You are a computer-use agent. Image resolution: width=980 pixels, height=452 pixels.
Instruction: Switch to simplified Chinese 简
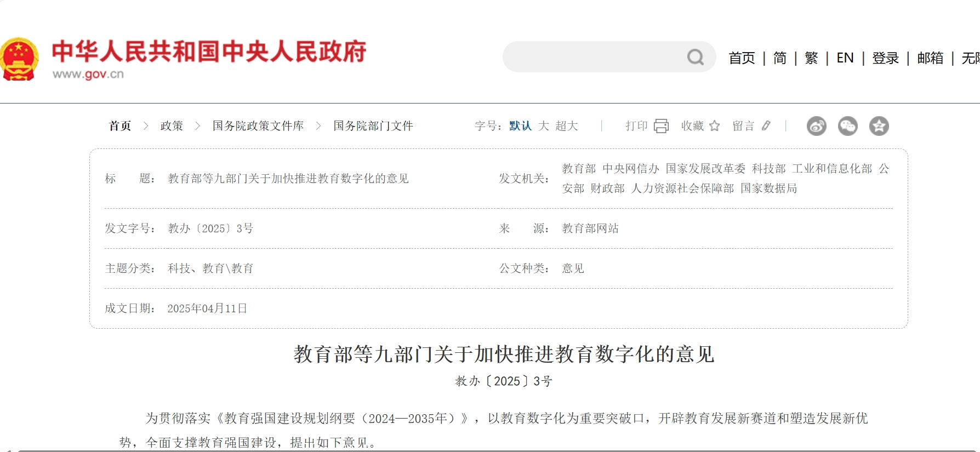coord(779,58)
